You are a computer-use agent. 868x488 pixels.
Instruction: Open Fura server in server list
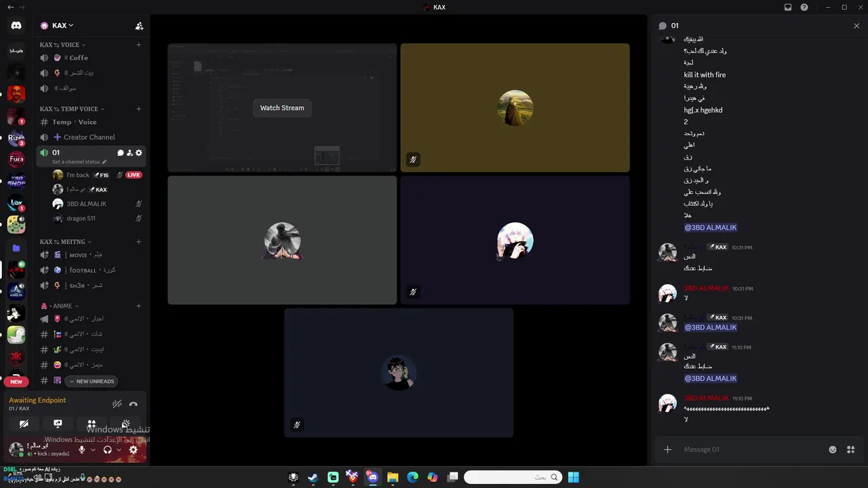click(16, 159)
